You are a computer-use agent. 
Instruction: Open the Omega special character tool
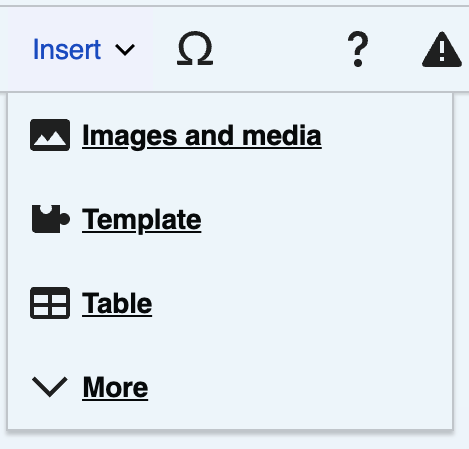(x=195, y=49)
